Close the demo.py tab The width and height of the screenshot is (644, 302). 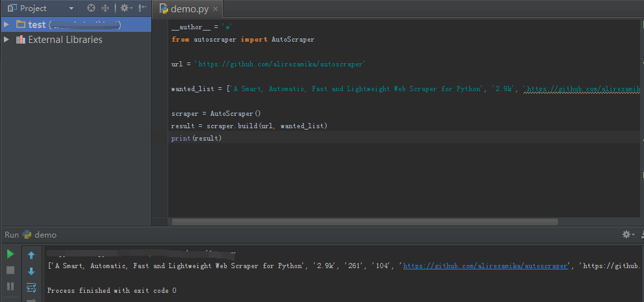[x=214, y=10]
